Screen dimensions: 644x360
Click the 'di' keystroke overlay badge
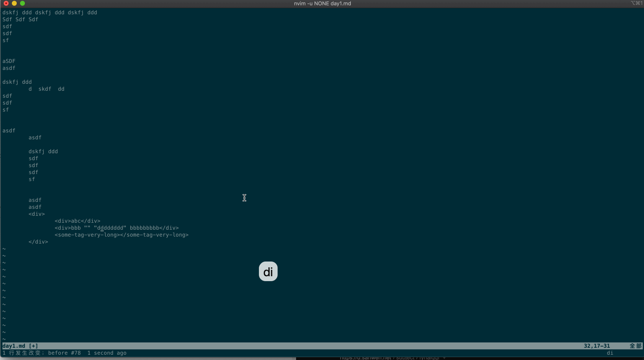(x=268, y=271)
